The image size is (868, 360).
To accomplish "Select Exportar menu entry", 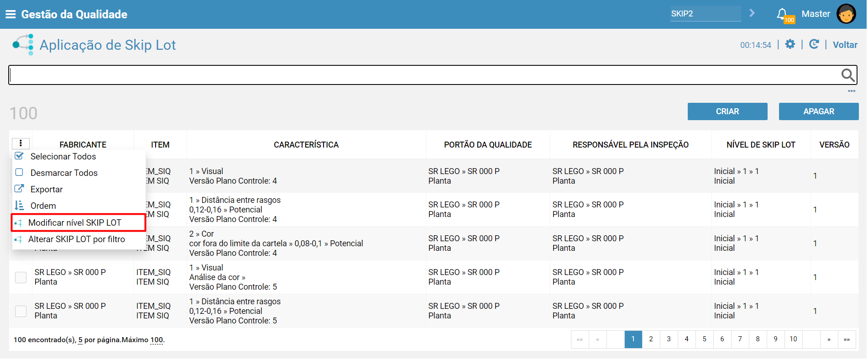I will click(47, 189).
